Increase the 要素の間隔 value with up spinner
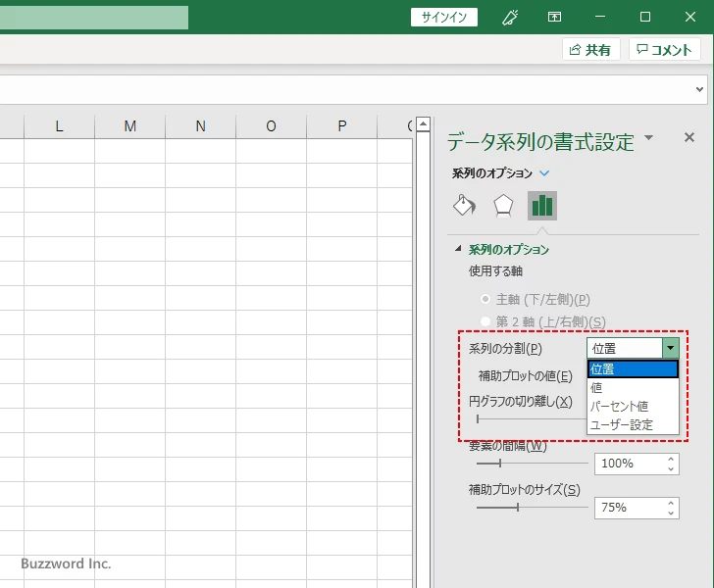 click(671, 460)
